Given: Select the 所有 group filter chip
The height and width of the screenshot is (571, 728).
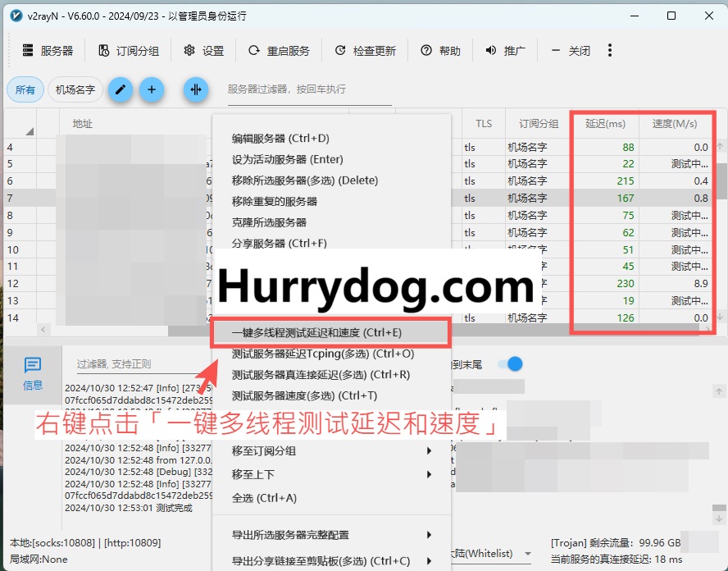Looking at the screenshot, I should [25, 90].
